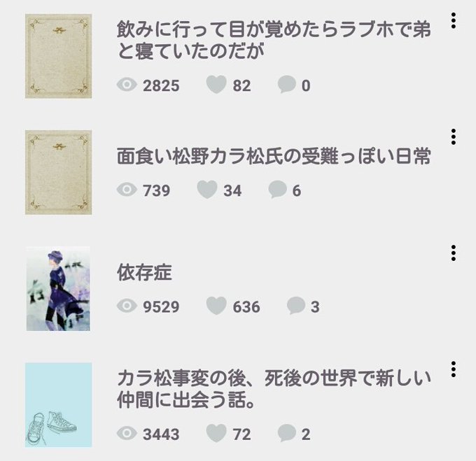Tap the heart icon showing 636 likes
Viewport: 476px width, 461px height.
pos(216,306)
